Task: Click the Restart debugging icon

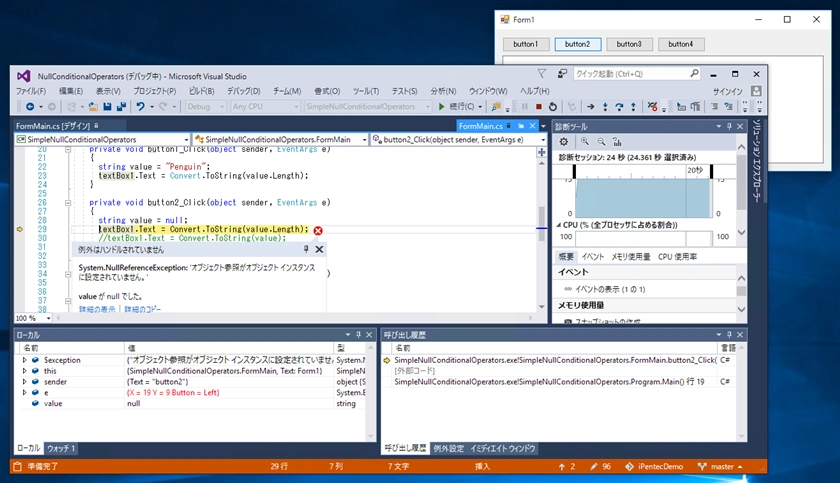Action: (553, 107)
